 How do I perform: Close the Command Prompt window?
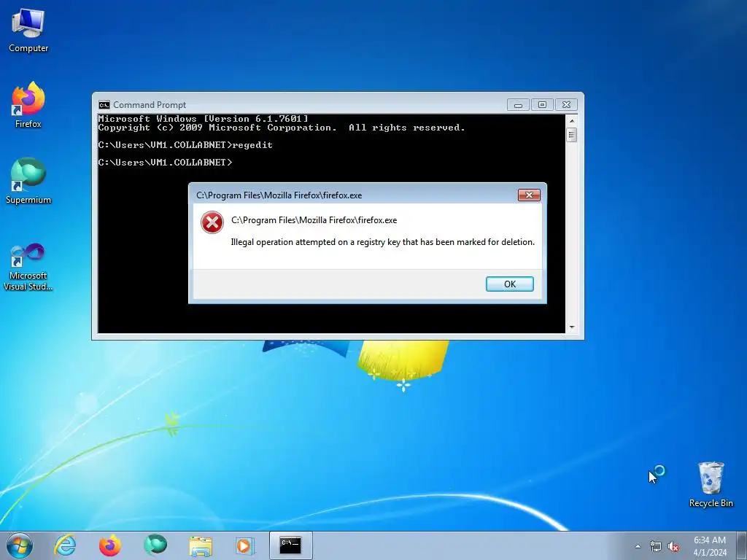566,105
